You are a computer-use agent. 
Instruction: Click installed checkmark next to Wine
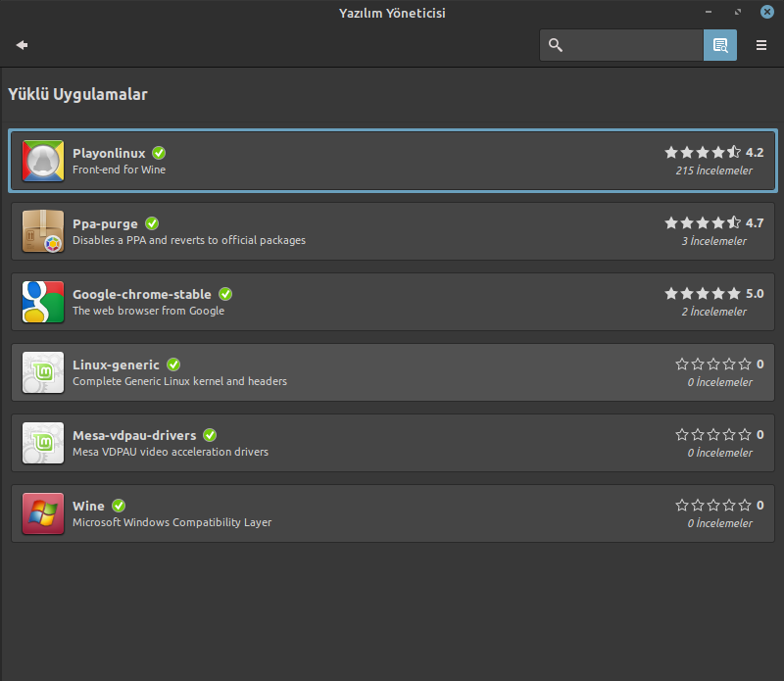pyautogui.click(x=119, y=506)
